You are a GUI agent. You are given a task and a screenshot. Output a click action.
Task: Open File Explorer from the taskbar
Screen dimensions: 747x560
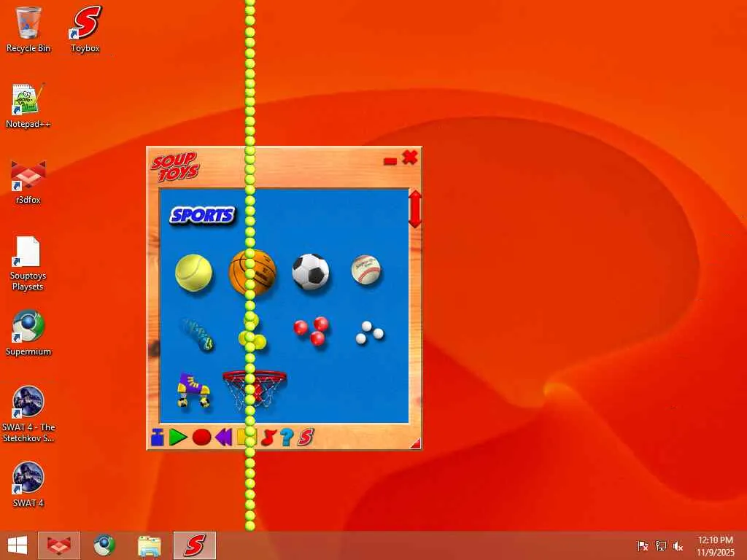tap(149, 545)
